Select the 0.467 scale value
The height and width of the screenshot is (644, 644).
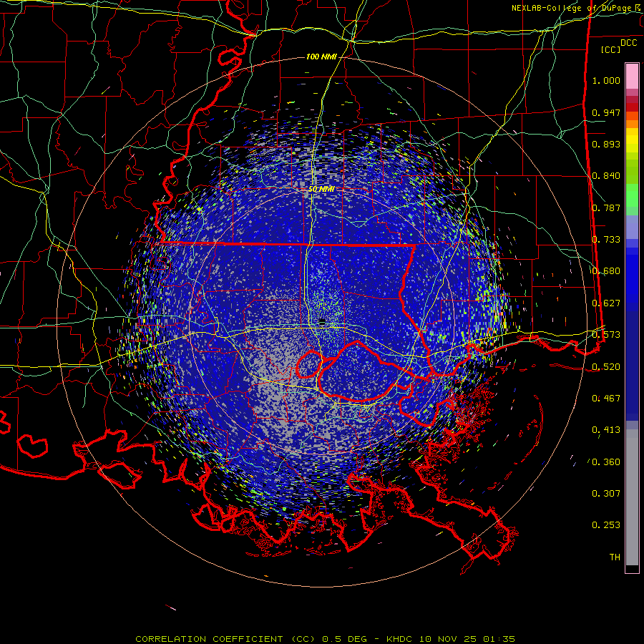coord(606,399)
